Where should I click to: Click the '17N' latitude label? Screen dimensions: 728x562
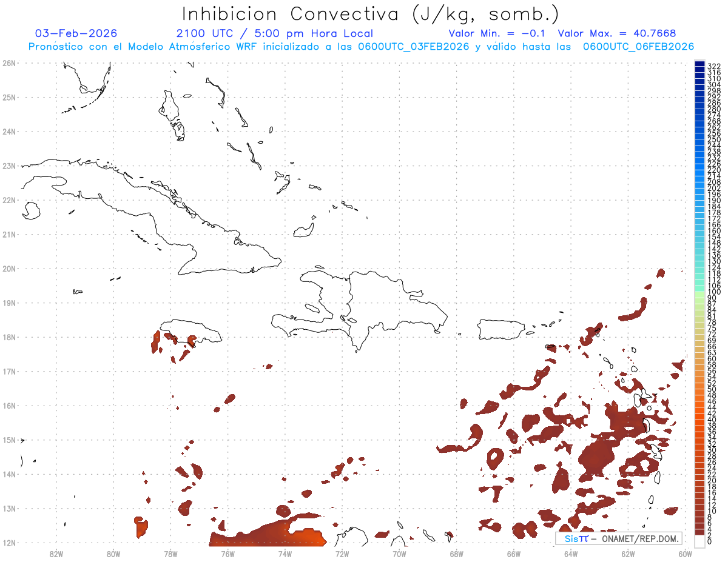pyautogui.click(x=8, y=371)
